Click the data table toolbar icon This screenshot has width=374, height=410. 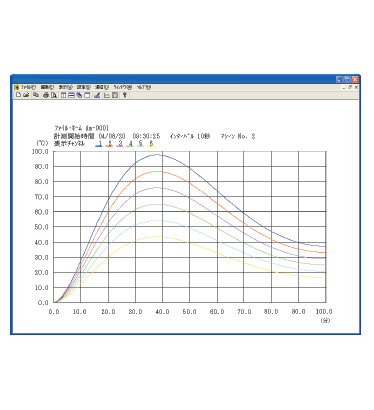click(115, 95)
